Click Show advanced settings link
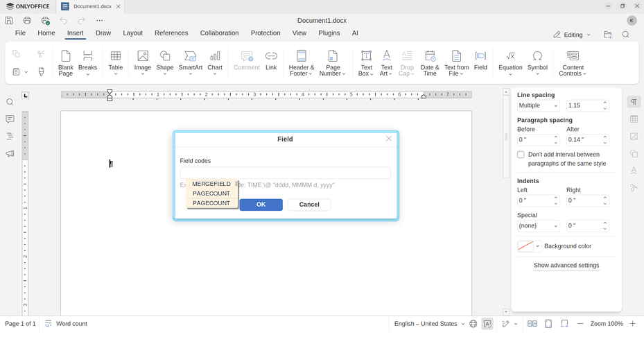The width and height of the screenshot is (644, 362). (x=566, y=266)
